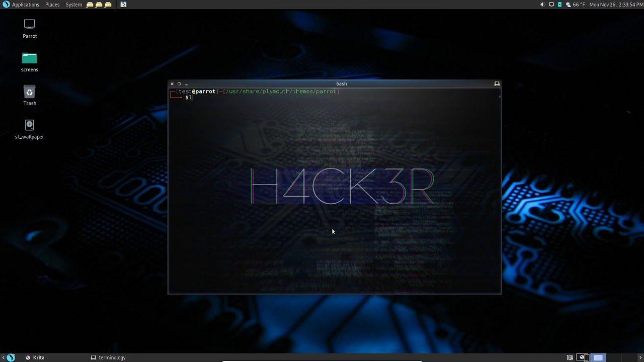Image resolution: width=644 pixels, height=362 pixels.
Task: Switch to the Krita taskbar window
Action: pos(35,357)
